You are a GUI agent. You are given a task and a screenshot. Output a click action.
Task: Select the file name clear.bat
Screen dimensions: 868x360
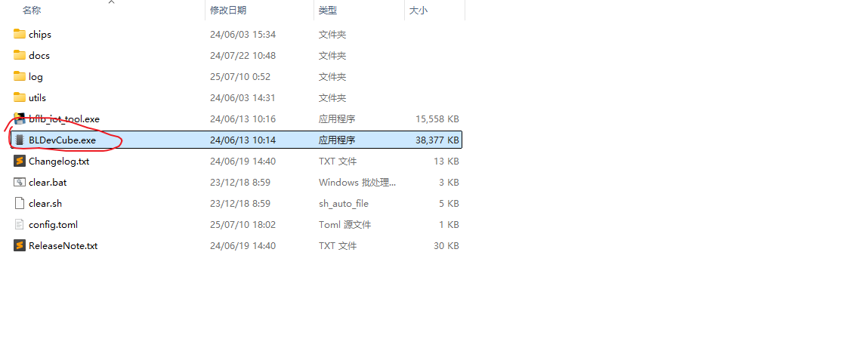48,183
